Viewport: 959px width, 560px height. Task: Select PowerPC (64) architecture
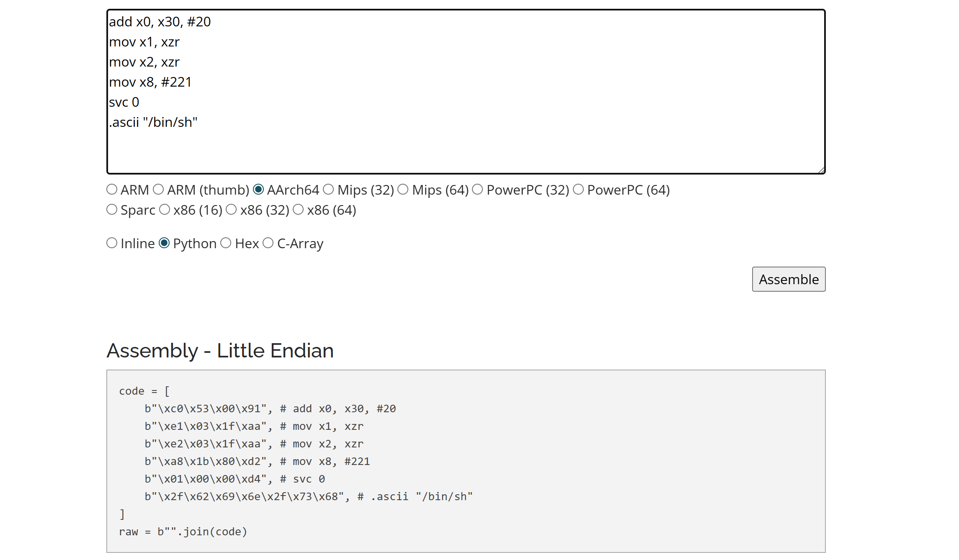[578, 190]
